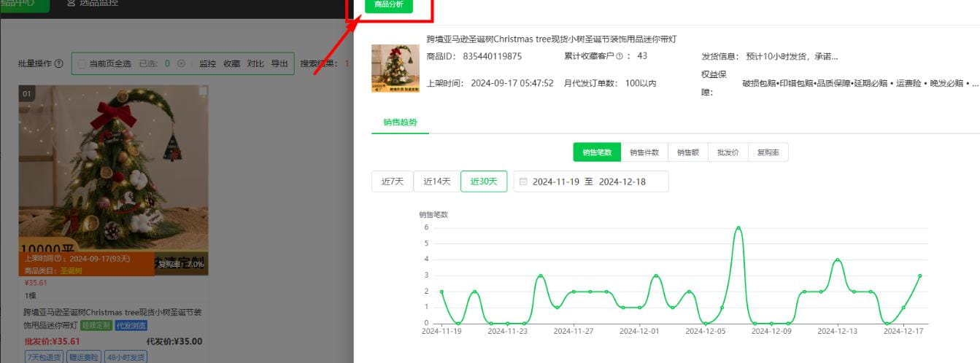This screenshot has width=980, height=363.
Task: Select the 批发价 metric tab
Action: (x=728, y=152)
